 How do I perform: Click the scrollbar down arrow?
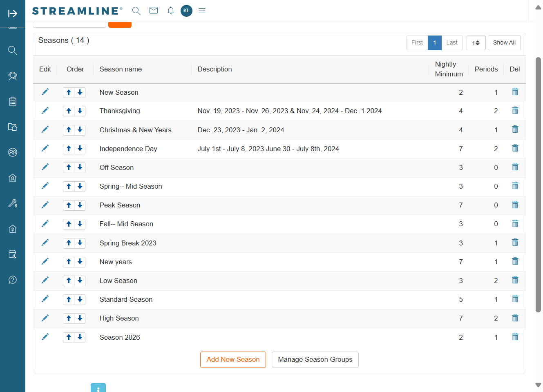coord(538,385)
